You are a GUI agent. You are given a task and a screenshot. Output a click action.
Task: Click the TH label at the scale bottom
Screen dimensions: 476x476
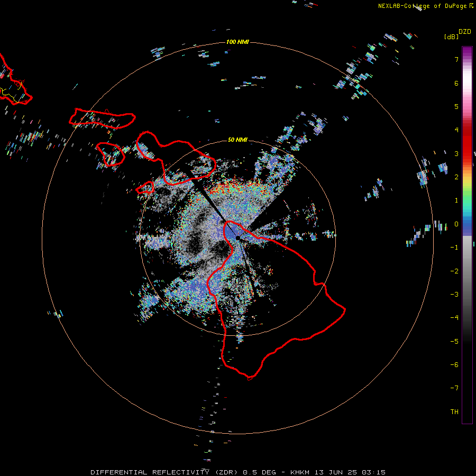[x=454, y=412]
